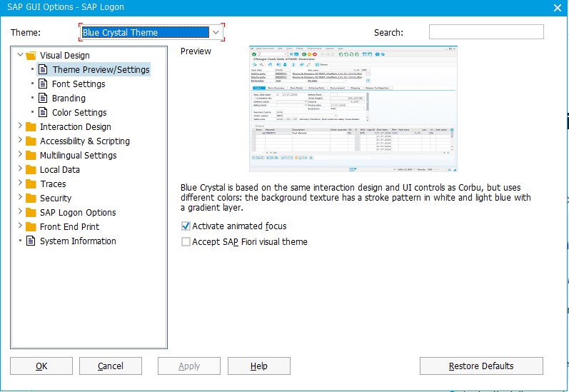Click the Branding page icon
569x392 pixels.
click(x=43, y=98)
